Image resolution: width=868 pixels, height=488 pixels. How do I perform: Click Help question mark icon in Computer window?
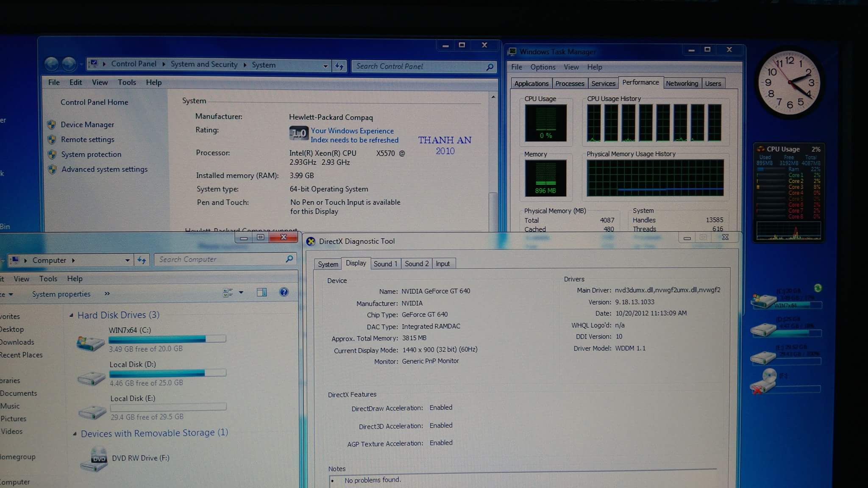click(284, 292)
